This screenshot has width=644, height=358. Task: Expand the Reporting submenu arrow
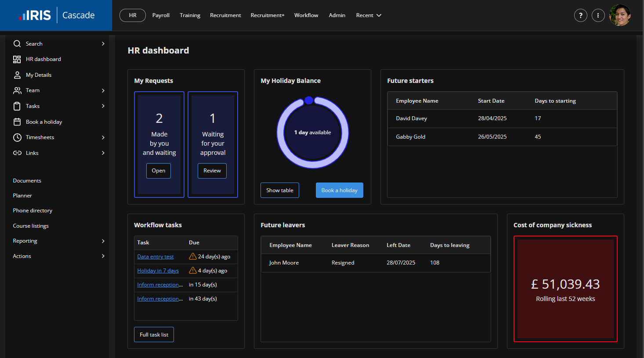(103, 241)
